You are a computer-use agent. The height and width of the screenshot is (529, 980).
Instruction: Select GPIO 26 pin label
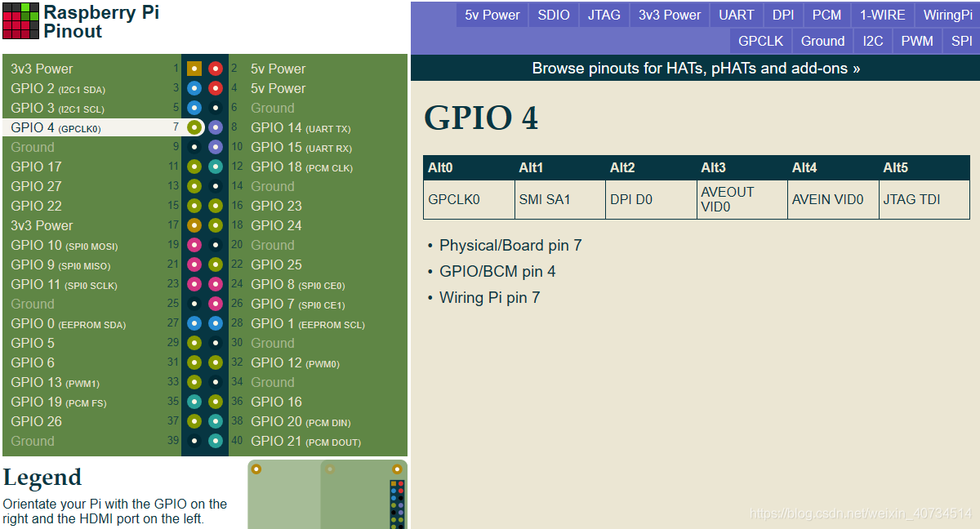click(x=36, y=421)
